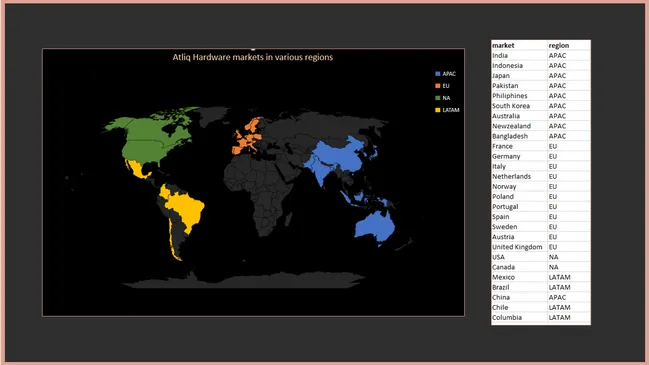Select the 'Chile' table cell
The height and width of the screenshot is (365, 650).
tap(519, 307)
